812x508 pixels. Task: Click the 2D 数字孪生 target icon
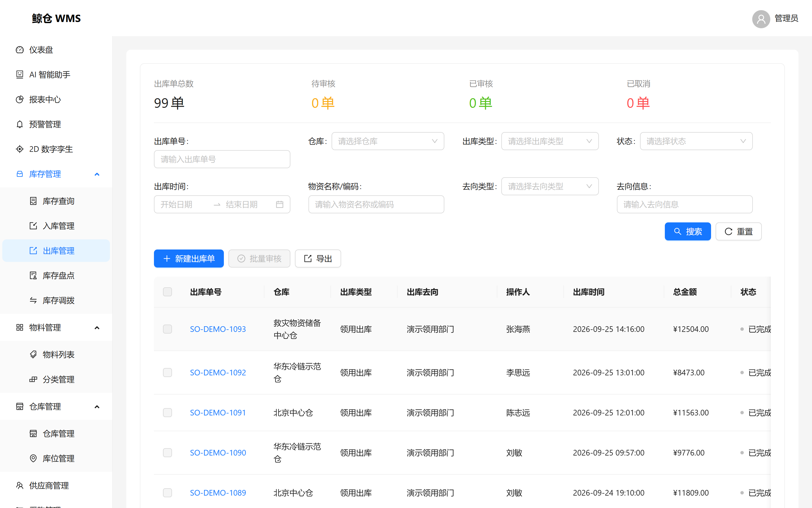coord(20,149)
